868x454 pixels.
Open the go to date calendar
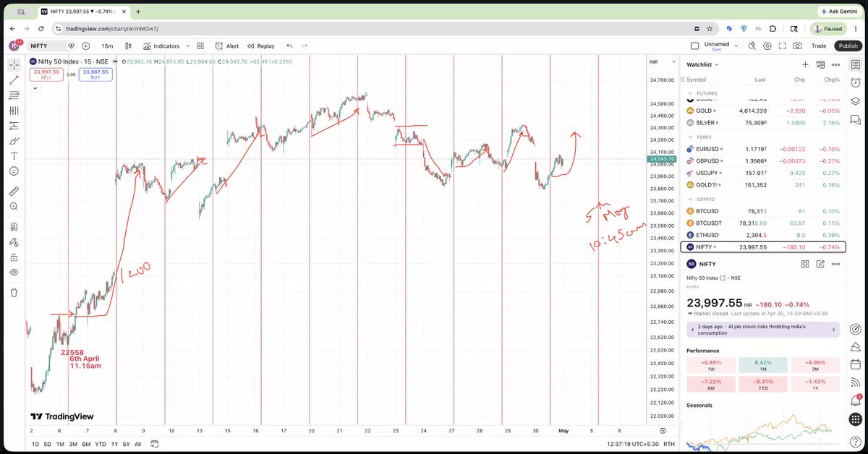[x=156, y=444]
